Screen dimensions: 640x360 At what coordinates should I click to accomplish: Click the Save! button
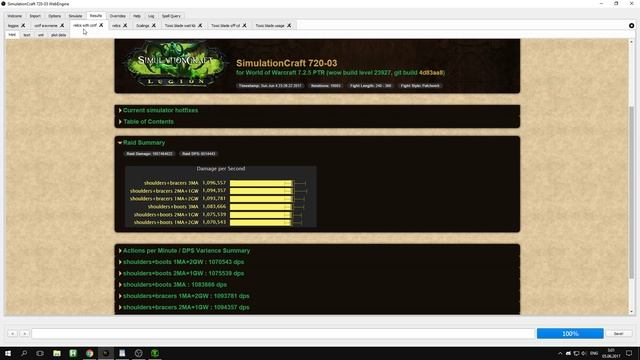tap(618, 333)
